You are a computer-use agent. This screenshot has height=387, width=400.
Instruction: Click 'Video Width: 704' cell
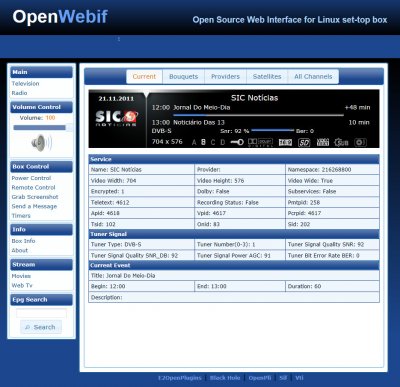(141, 181)
